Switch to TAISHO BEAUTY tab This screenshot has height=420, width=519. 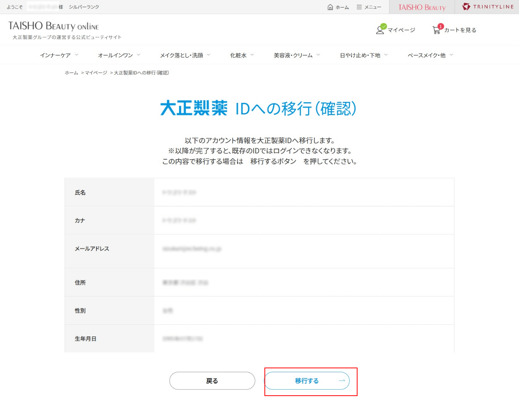[x=422, y=7]
